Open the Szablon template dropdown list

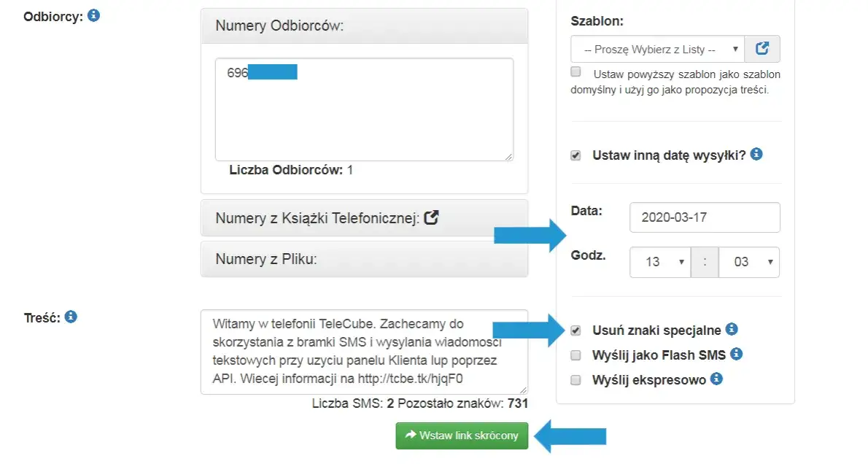pyautogui.click(x=657, y=49)
